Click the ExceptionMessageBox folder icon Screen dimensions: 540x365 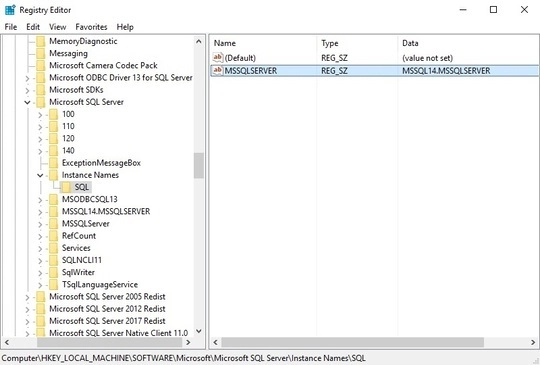tap(53, 163)
